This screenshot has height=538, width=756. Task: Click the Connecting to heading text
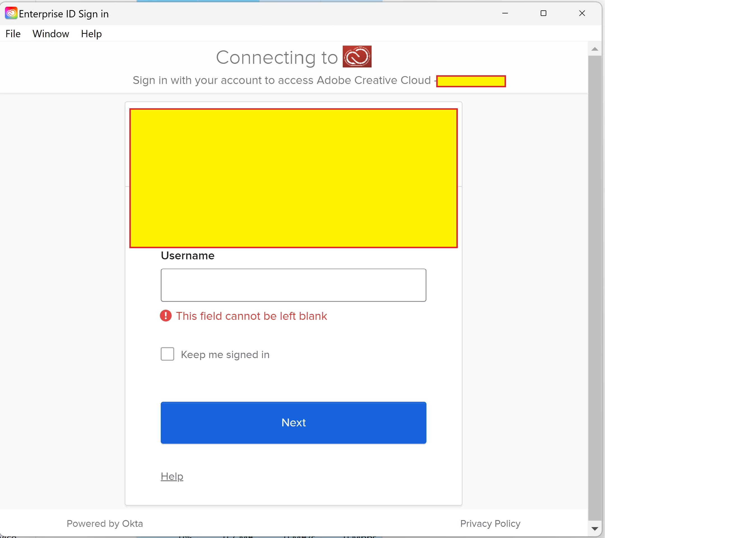277,57
